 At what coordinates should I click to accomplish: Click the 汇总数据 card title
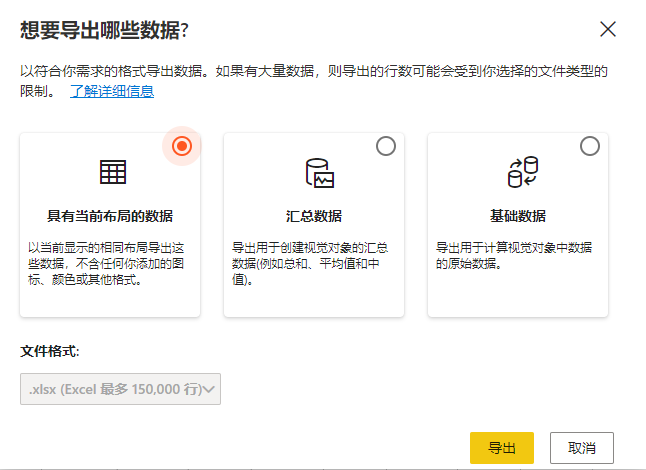coord(314,216)
